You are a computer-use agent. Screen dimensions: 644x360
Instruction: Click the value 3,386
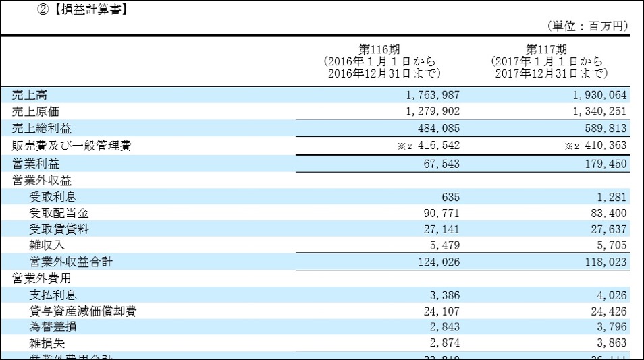click(444, 295)
